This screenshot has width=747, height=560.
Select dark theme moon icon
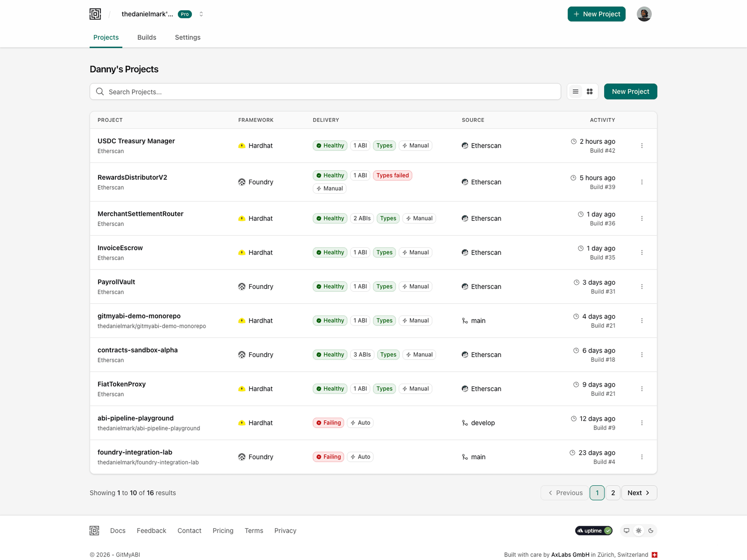(651, 531)
